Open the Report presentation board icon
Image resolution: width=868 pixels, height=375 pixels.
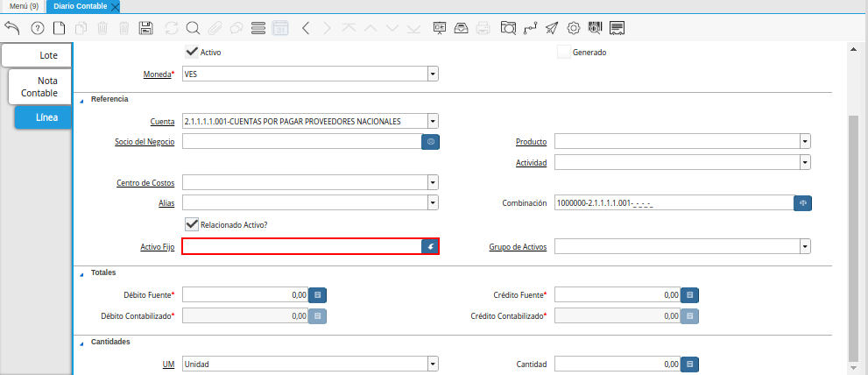pyautogui.click(x=440, y=28)
